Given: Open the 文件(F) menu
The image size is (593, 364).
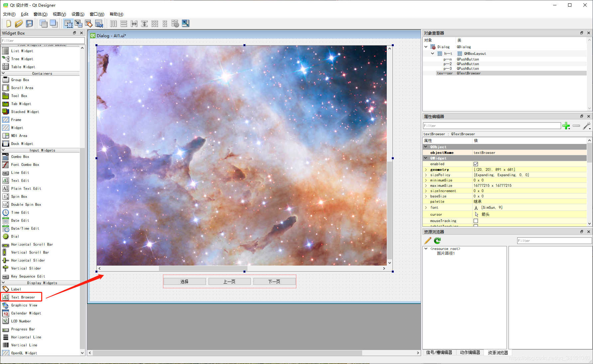Looking at the screenshot, I should click(x=9, y=14).
